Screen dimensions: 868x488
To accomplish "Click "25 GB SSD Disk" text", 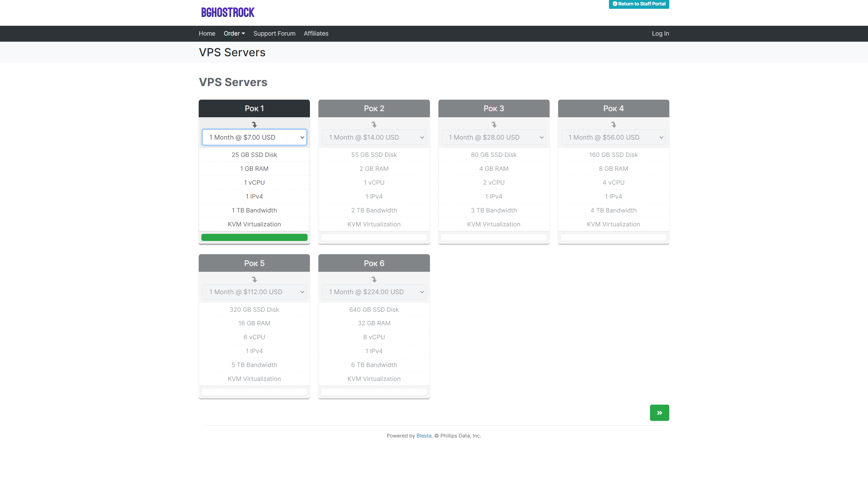I will [254, 155].
